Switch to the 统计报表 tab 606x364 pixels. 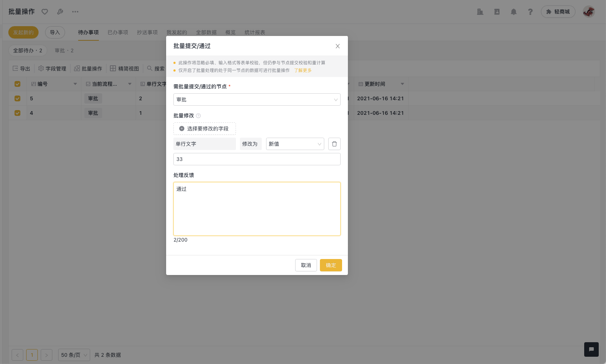[x=255, y=32]
